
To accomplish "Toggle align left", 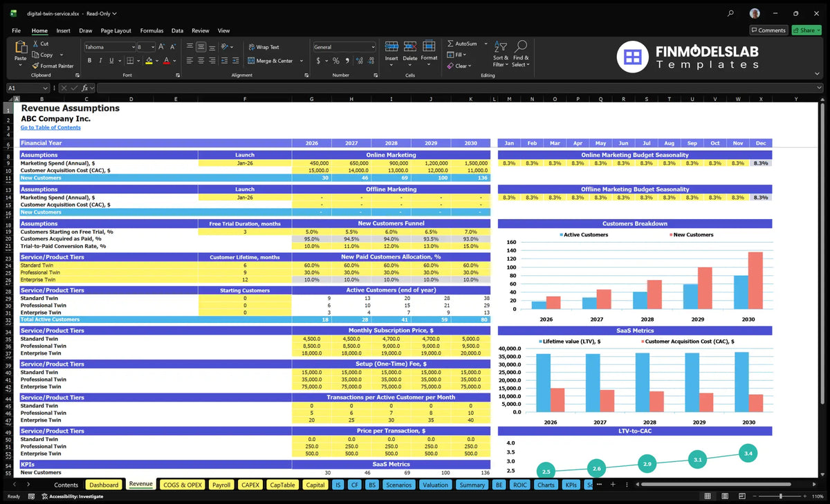I will [190, 61].
